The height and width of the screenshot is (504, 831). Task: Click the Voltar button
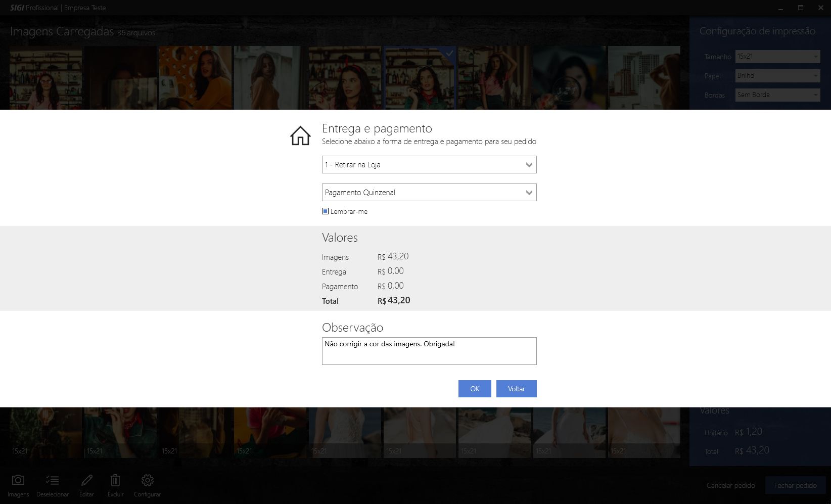pyautogui.click(x=516, y=389)
